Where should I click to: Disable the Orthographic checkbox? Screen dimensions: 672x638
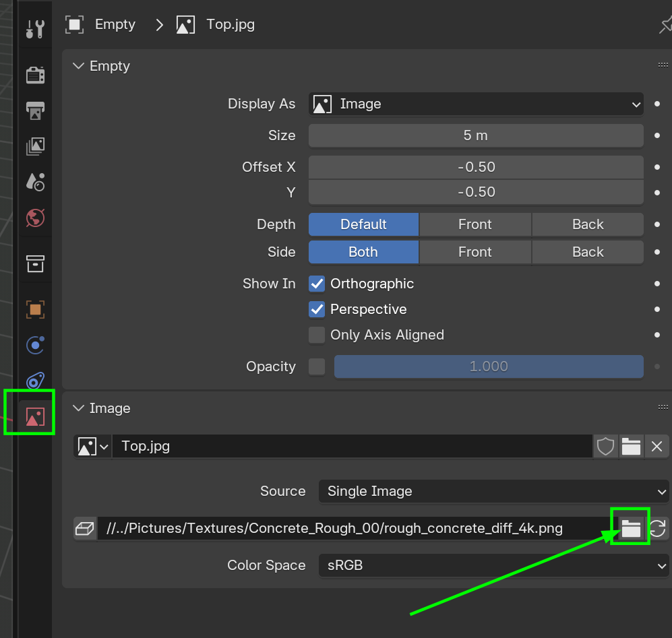[317, 284]
